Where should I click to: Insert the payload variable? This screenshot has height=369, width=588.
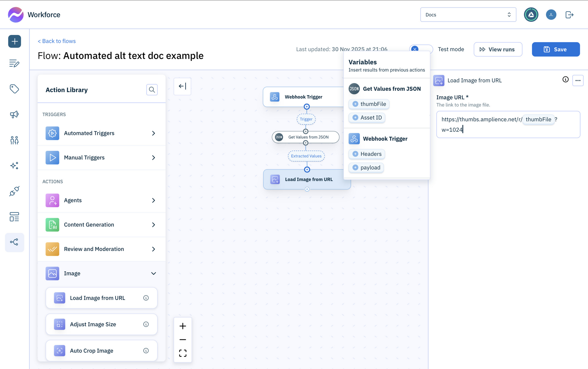tap(366, 168)
